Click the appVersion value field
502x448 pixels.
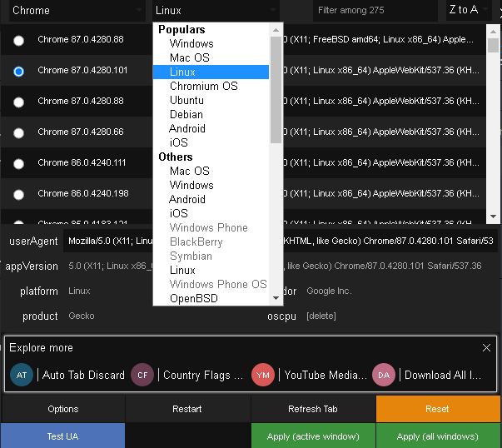point(275,266)
